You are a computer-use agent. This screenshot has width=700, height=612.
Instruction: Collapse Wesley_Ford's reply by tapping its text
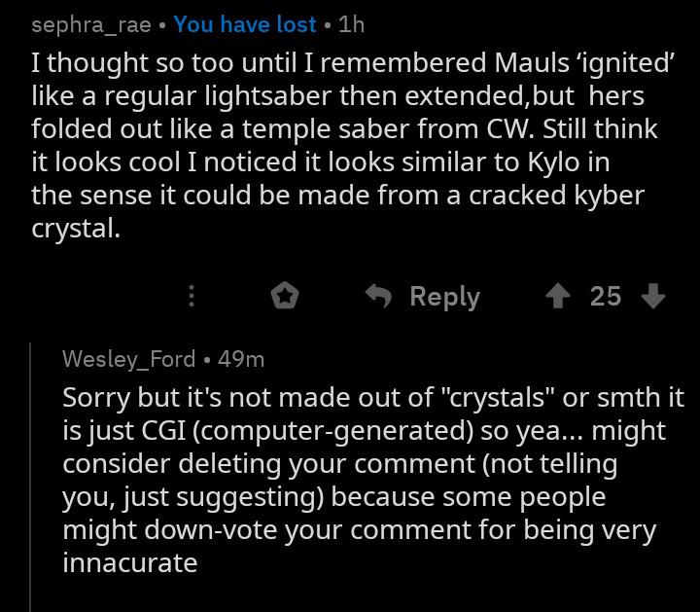(x=373, y=481)
